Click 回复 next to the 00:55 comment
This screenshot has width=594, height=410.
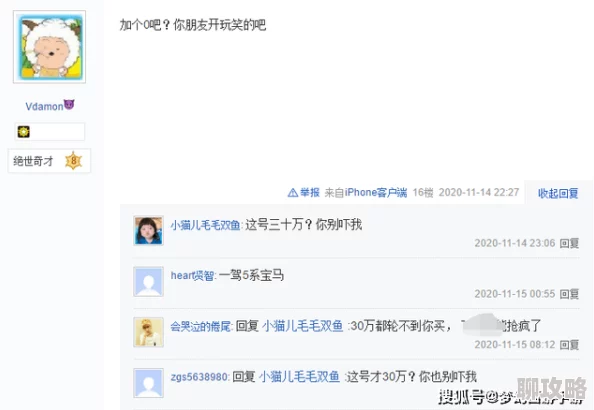[569, 294]
